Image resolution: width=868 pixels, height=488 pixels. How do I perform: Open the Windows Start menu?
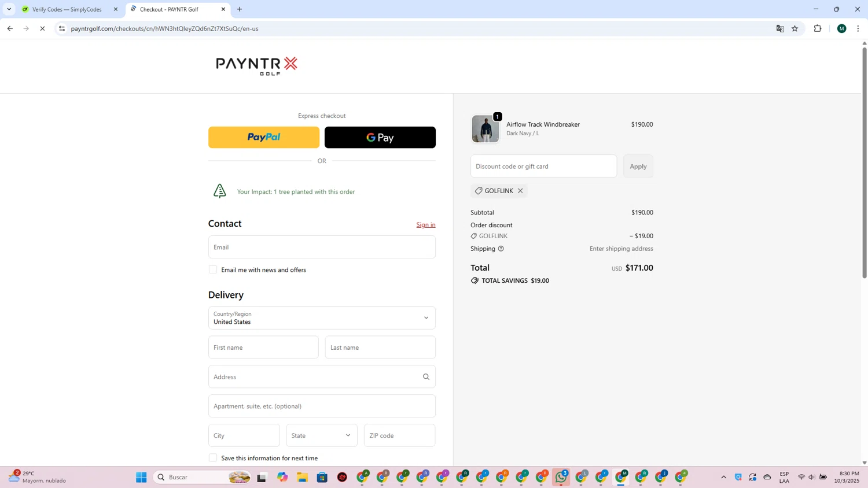click(x=141, y=477)
